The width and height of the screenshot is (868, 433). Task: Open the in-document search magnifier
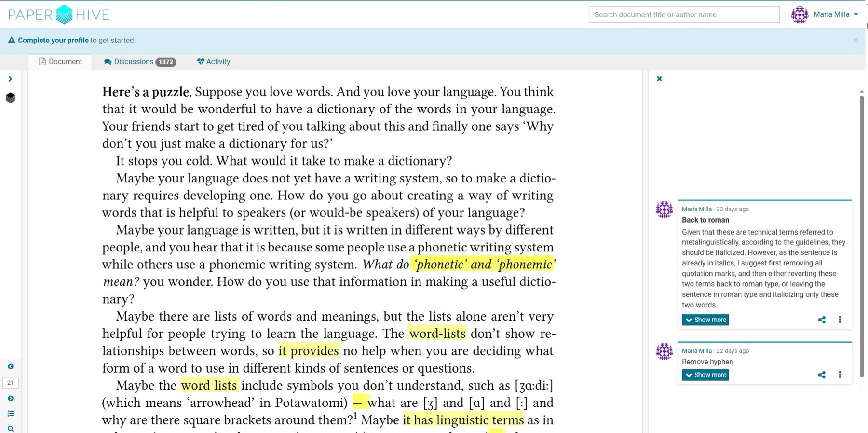[x=11, y=428]
